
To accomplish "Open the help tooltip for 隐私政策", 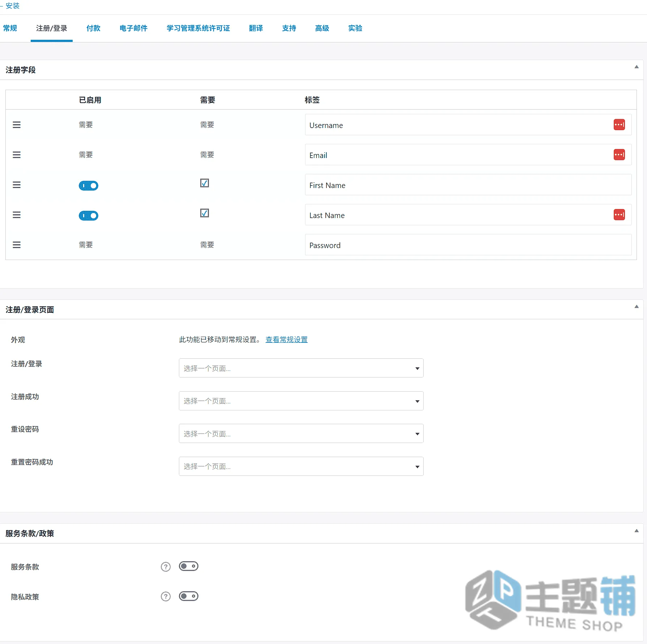I will (166, 597).
